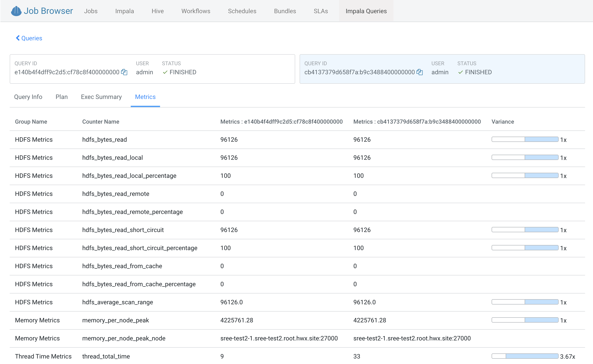
Task: Expand the Thread Time Metrics group
Action: pyautogui.click(x=43, y=356)
